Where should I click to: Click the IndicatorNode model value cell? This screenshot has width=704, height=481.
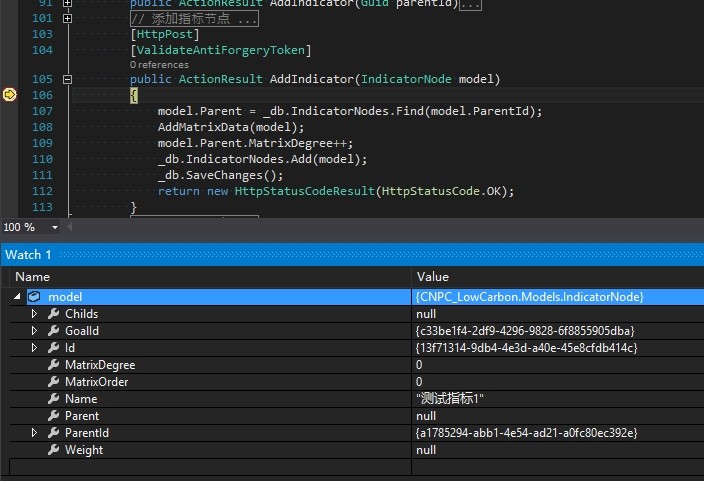click(558, 296)
